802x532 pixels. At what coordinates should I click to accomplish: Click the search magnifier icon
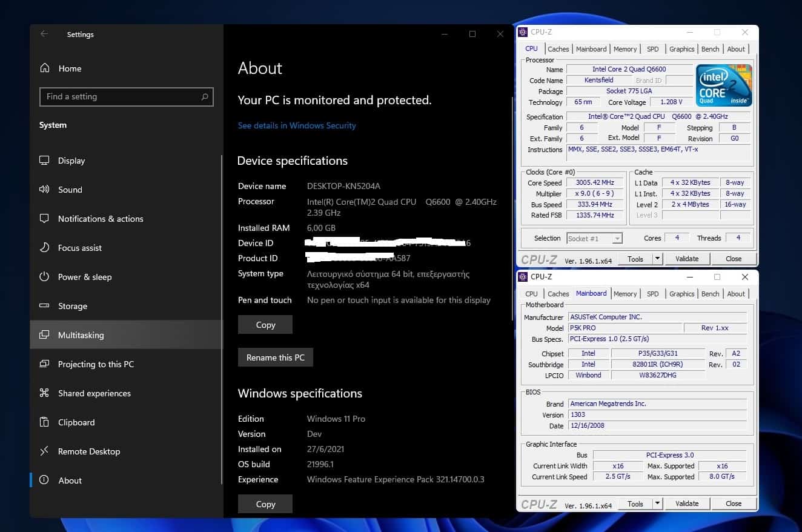(x=205, y=96)
